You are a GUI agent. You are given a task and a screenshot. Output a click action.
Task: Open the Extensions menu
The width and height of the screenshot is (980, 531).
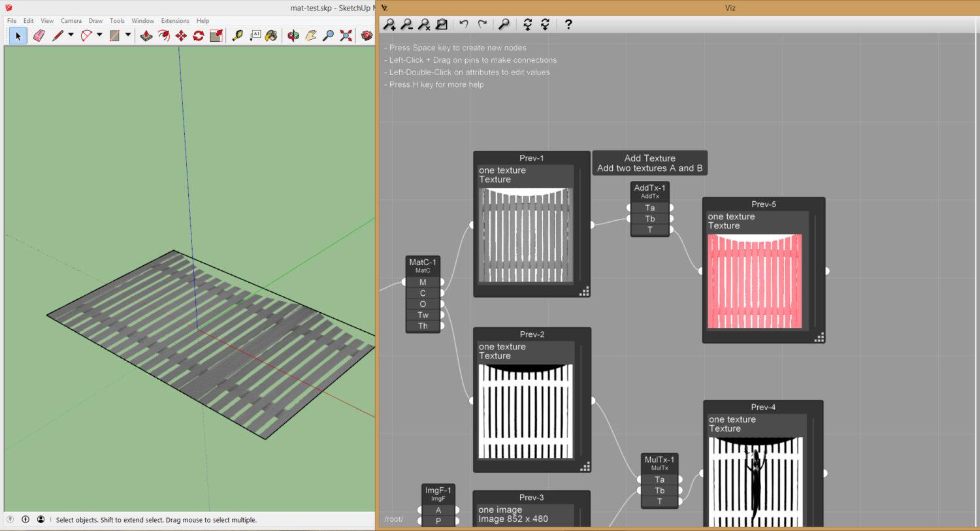tap(174, 20)
